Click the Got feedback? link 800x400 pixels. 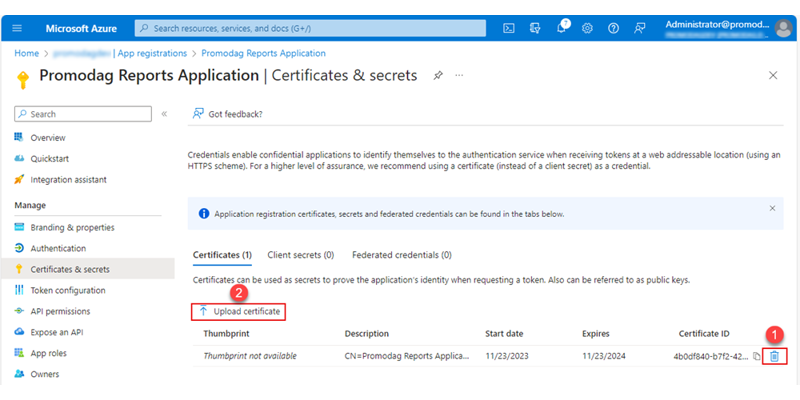click(x=228, y=114)
